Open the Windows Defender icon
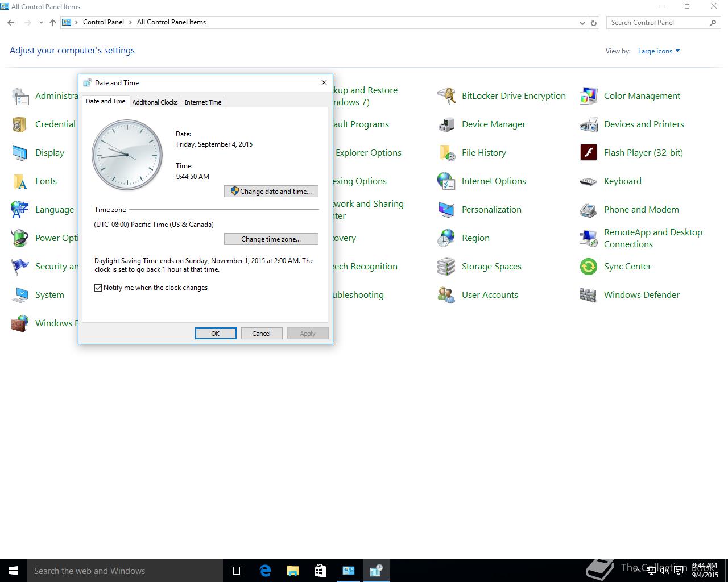 pos(589,295)
